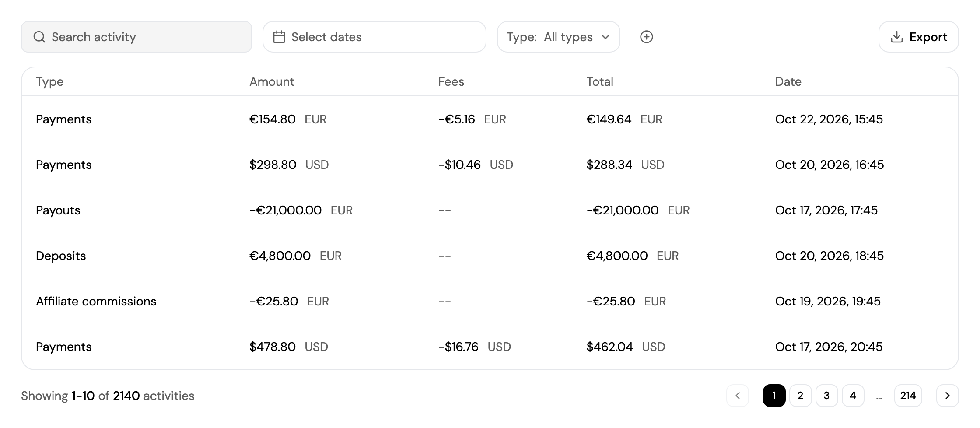The height and width of the screenshot is (428, 980).
Task: Select the $298.80 amount cell
Action: point(289,165)
